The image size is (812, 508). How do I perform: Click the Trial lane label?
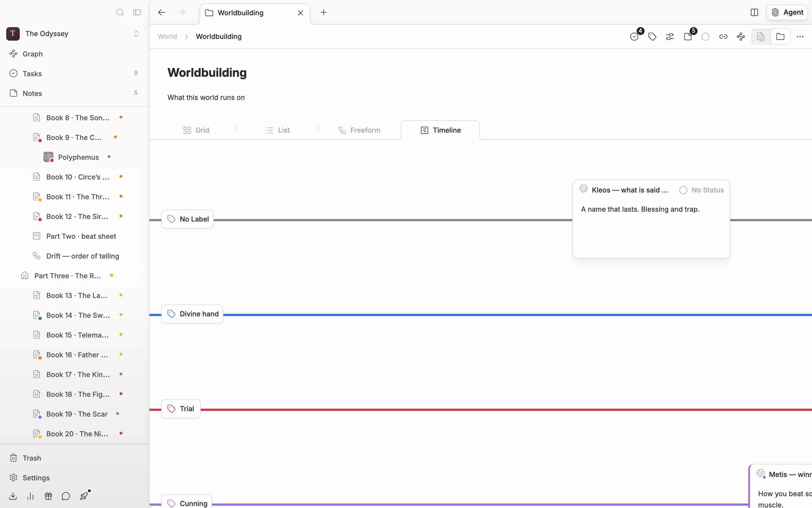click(x=181, y=409)
